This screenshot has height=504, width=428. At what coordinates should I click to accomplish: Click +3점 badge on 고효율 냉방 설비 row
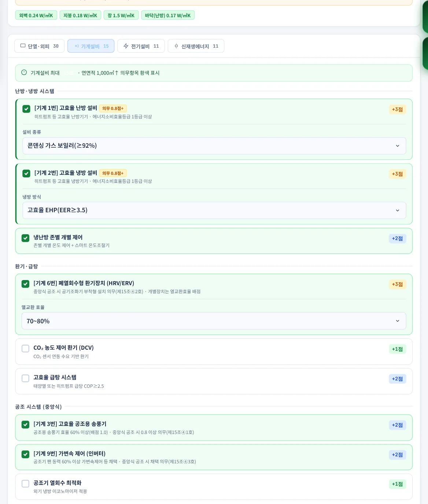(x=397, y=174)
